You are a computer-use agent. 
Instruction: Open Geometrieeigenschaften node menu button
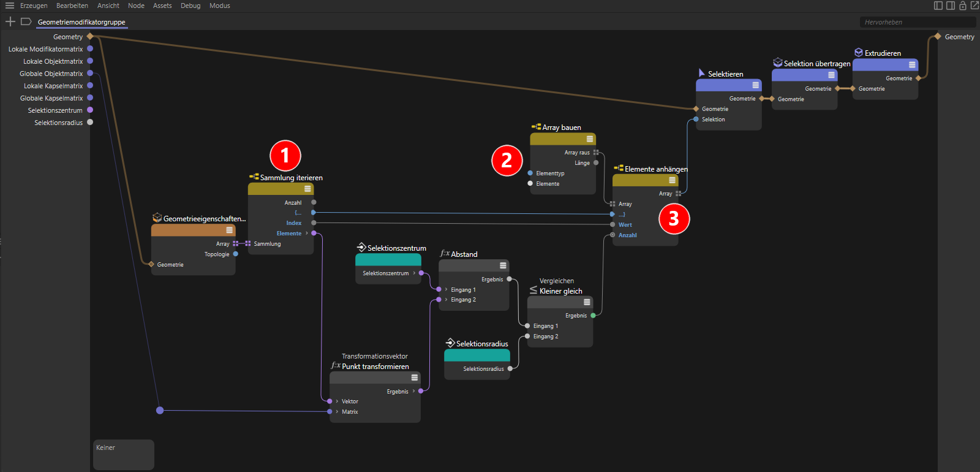coord(229,230)
